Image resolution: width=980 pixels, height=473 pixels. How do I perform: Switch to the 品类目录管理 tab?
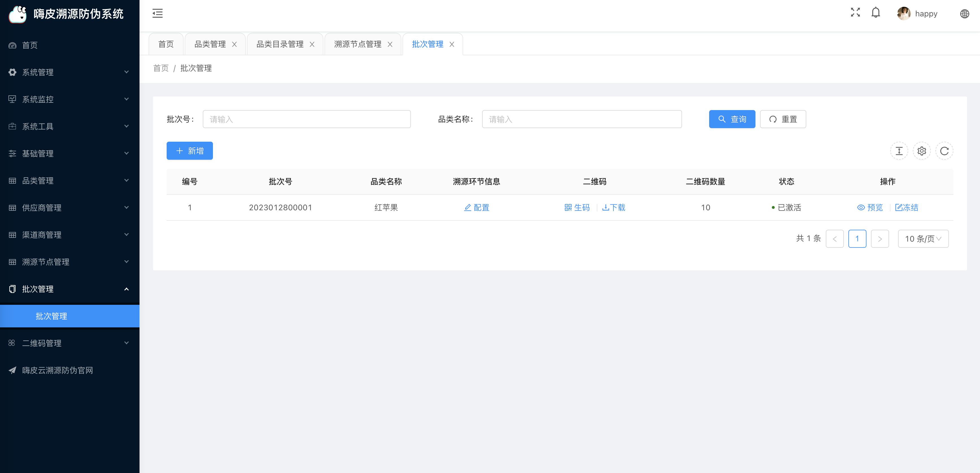click(x=280, y=45)
